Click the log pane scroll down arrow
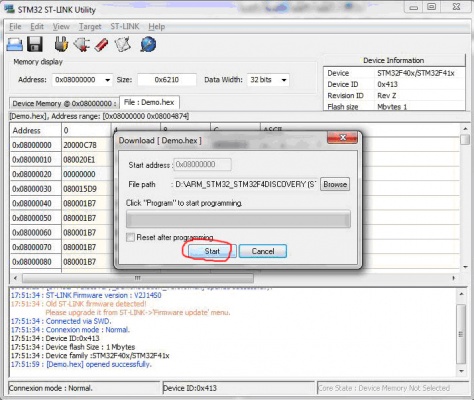Viewport: 474px width, 400px height. [x=461, y=371]
